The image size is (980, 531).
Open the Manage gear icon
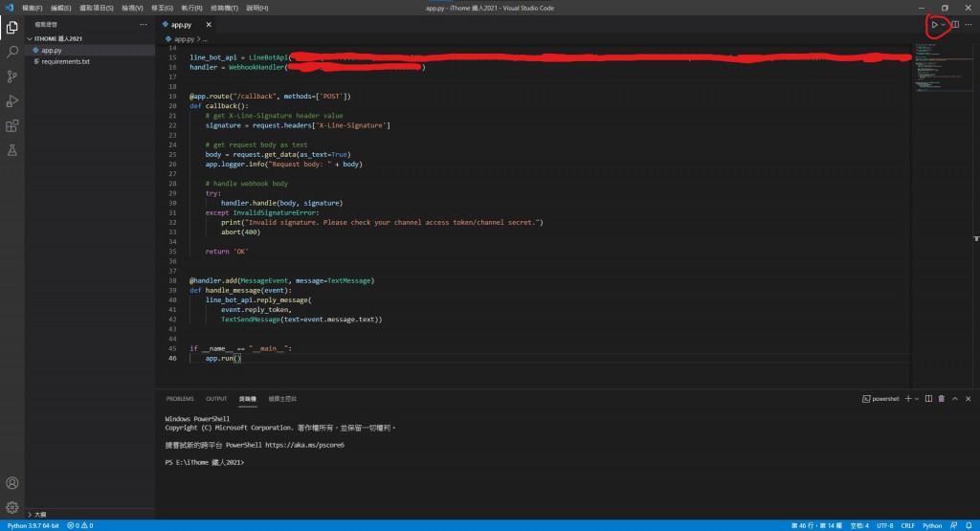click(11, 507)
